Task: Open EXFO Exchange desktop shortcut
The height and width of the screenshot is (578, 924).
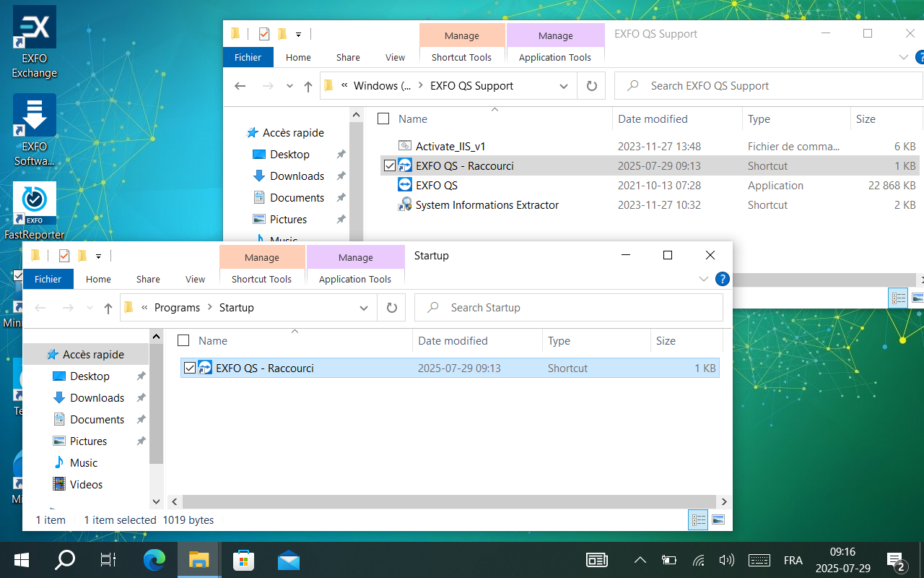Action: tap(35, 42)
